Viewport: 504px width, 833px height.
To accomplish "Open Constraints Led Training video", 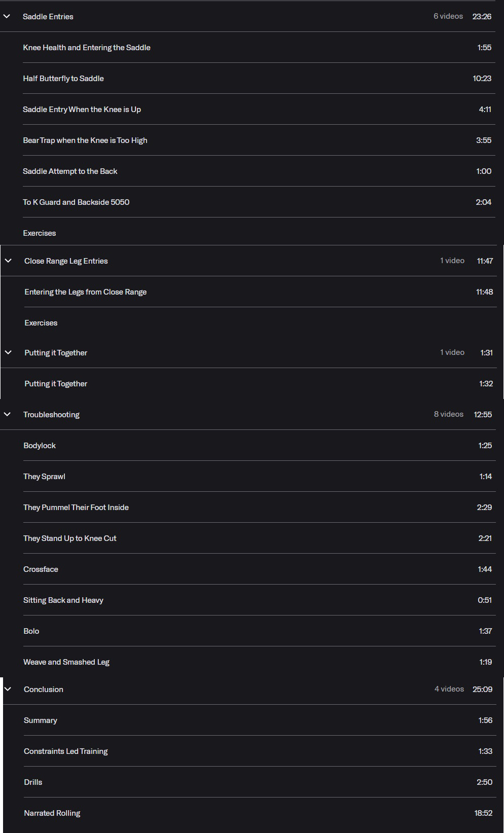I will click(260, 751).
